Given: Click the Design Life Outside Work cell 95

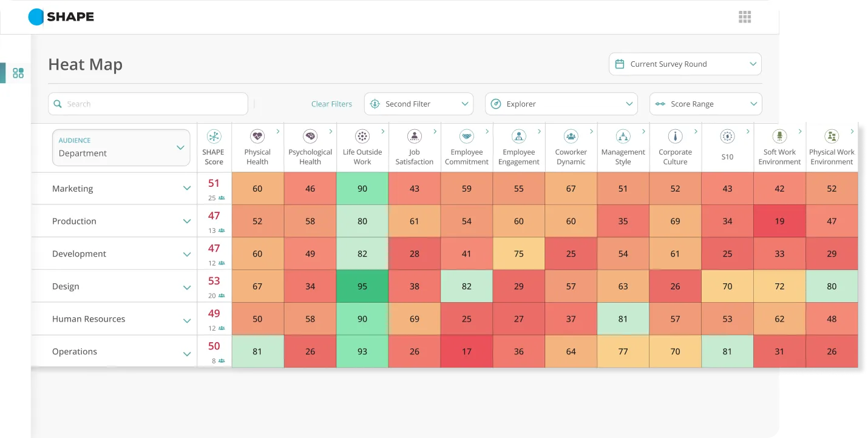Looking at the screenshot, I should click(x=362, y=286).
